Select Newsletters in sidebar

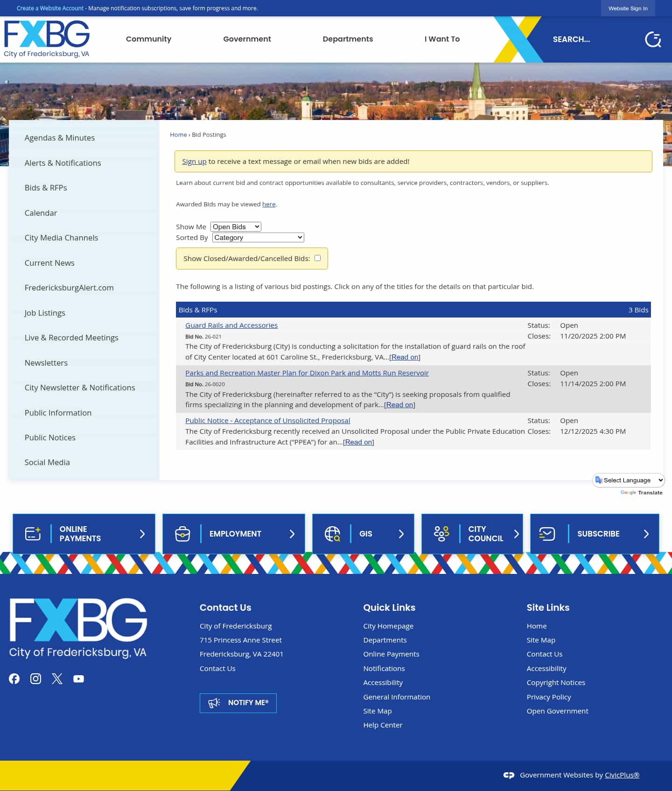point(46,363)
